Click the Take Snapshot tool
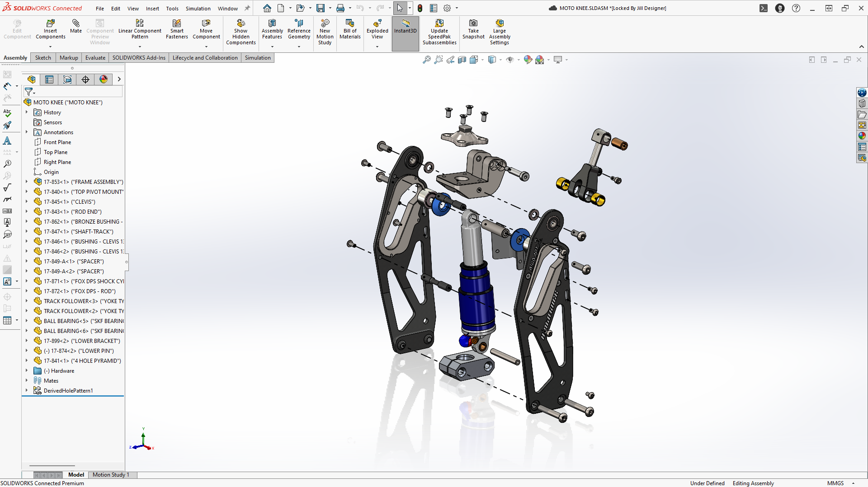The height and width of the screenshot is (487, 868). 473,30
